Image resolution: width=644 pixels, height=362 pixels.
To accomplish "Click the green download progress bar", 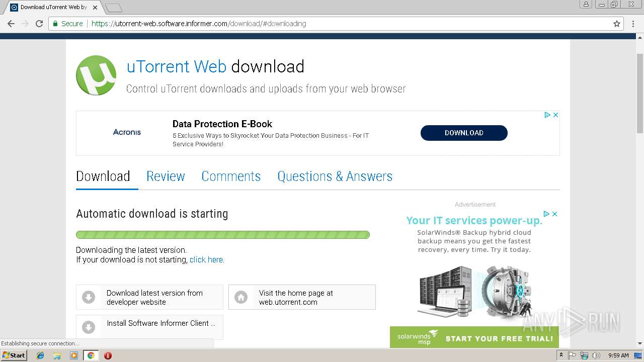I will [223, 235].
